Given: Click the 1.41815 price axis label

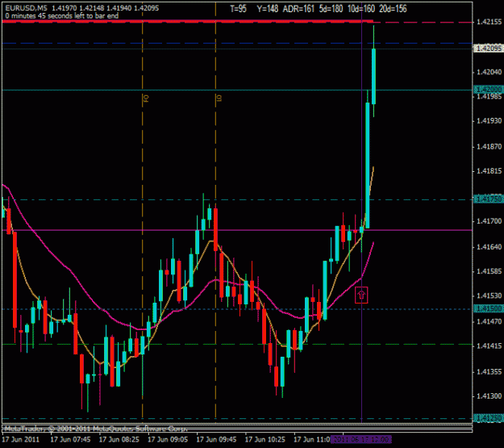Looking at the screenshot, I should click(x=489, y=171).
